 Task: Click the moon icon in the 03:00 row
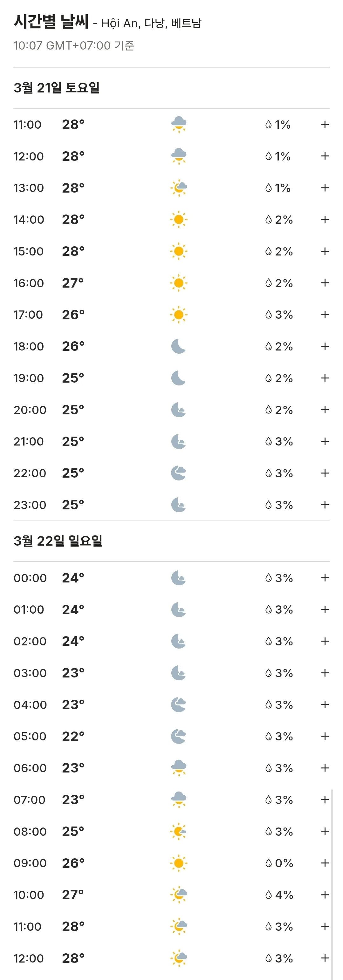pyautogui.click(x=179, y=673)
